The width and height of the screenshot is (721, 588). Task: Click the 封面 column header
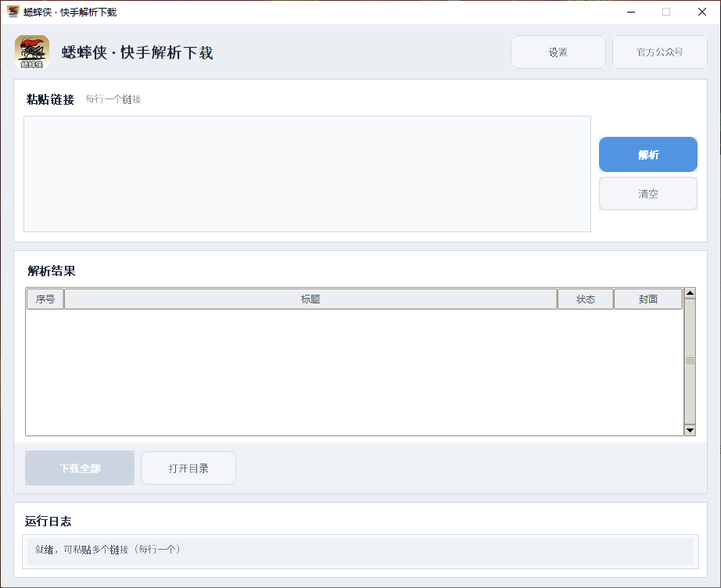click(x=648, y=299)
